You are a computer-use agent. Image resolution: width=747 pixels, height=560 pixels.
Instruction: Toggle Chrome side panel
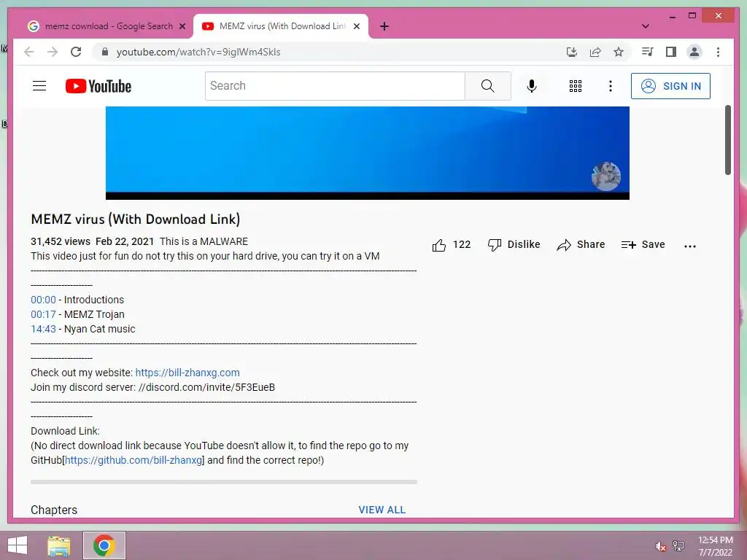point(671,52)
